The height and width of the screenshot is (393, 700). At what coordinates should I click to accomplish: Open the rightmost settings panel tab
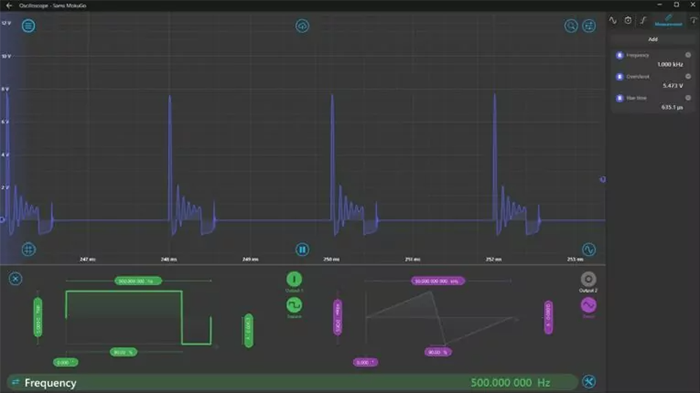693,21
